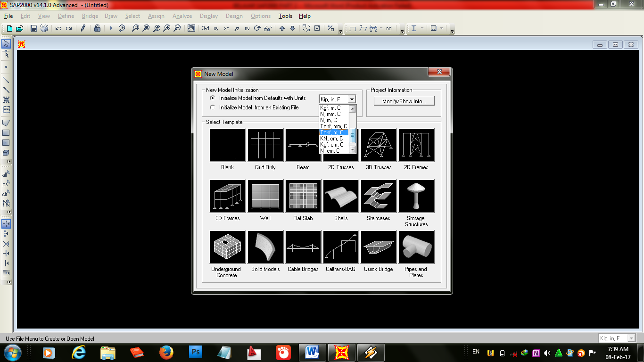Click the 'ps' previous selection icon
Viewport: 644px width, 362px height.
tap(6, 184)
